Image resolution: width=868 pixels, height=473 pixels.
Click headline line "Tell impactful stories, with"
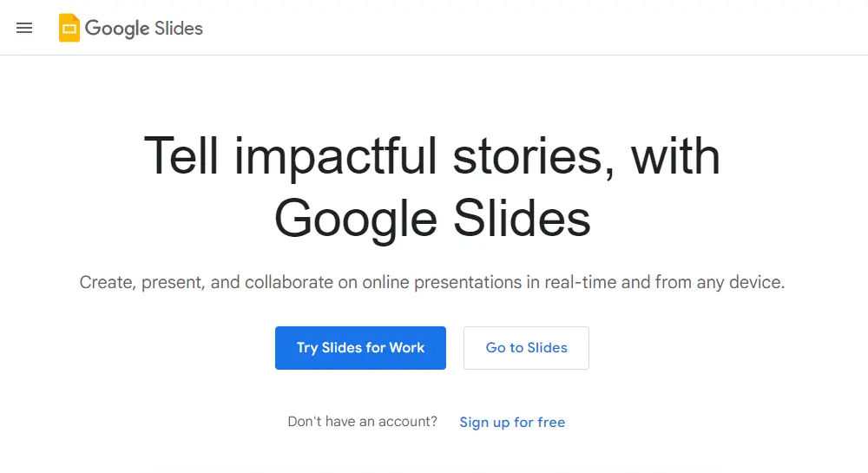tap(432, 156)
